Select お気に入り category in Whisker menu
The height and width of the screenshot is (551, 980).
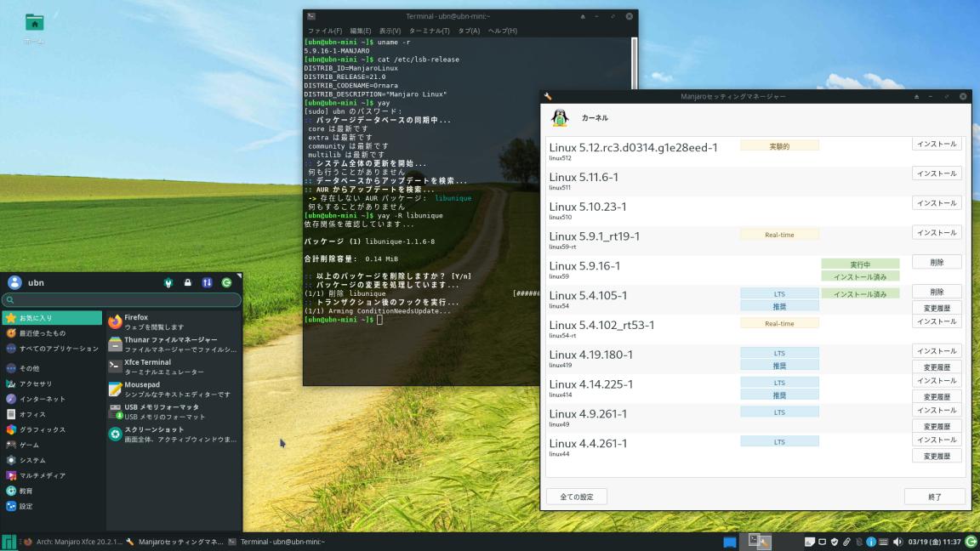[53, 318]
